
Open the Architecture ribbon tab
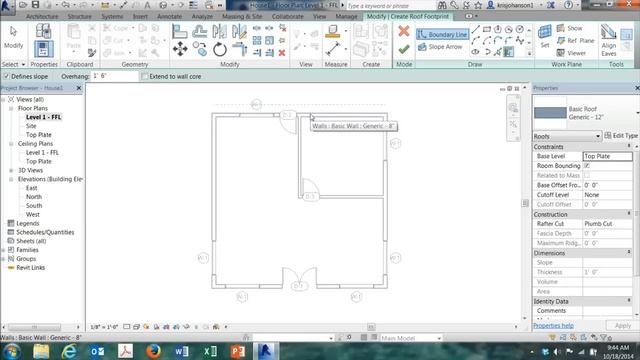(42, 16)
